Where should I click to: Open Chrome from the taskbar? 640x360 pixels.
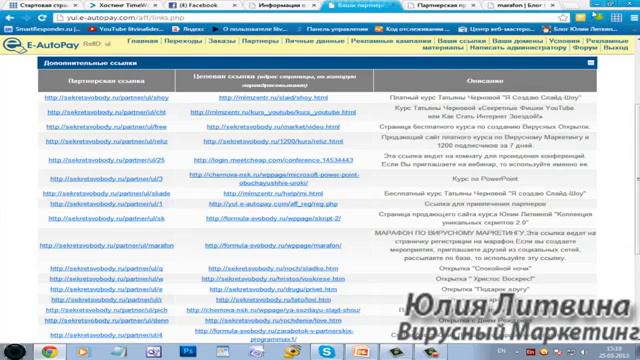coord(49,351)
